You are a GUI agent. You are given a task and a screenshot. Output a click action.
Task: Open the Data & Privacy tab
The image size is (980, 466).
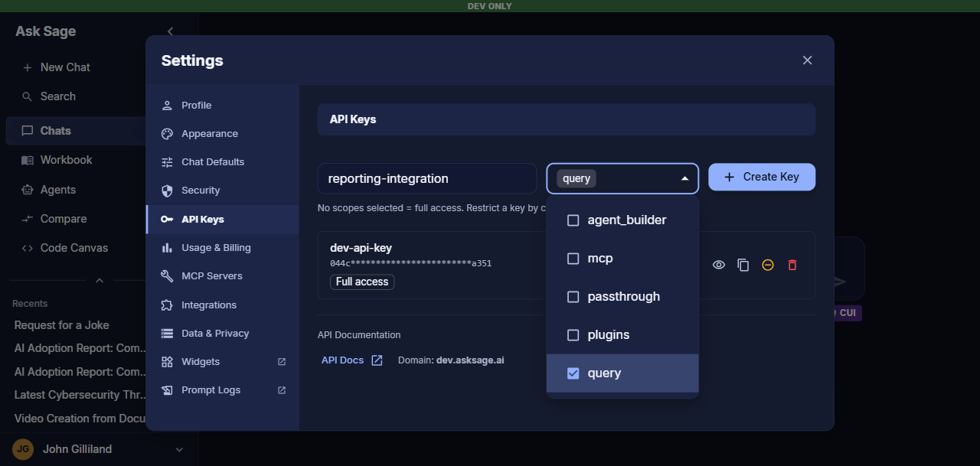pyautogui.click(x=222, y=334)
